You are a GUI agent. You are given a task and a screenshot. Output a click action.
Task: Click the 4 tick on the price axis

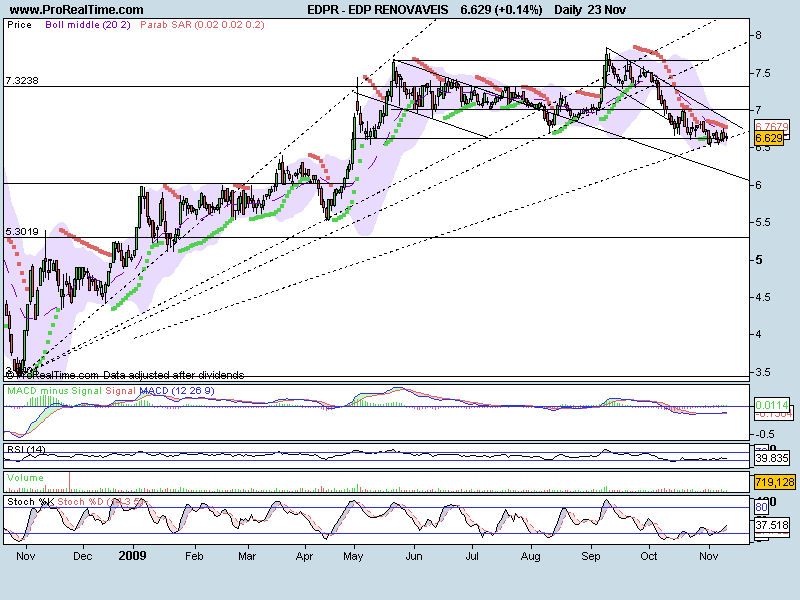[759, 334]
